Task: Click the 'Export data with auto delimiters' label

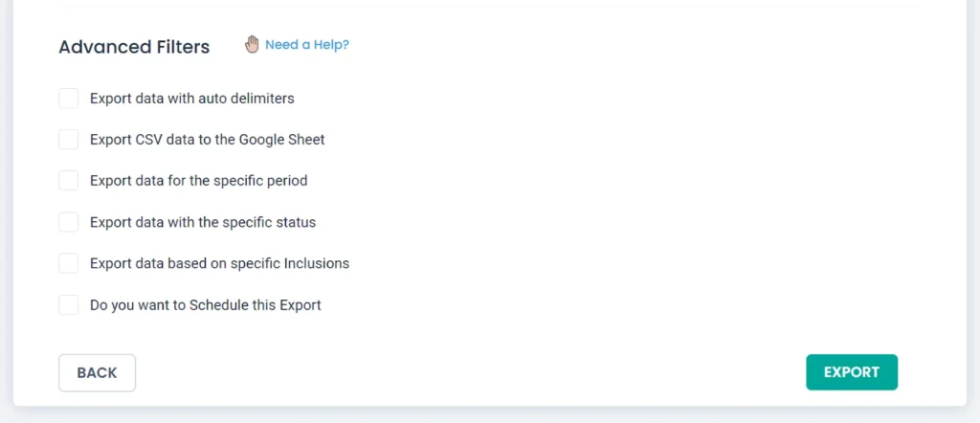Action: pos(191,99)
